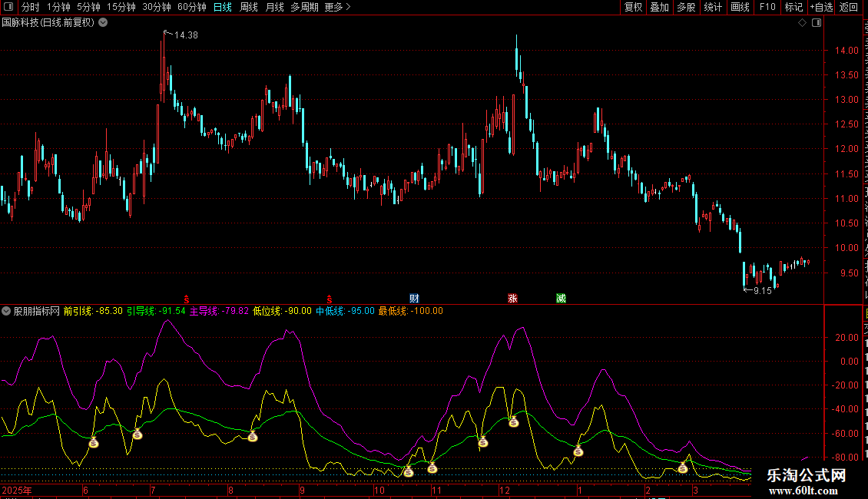Click the first red $ event marker
Screen dimensions: 868x499
pyautogui.click(x=187, y=299)
